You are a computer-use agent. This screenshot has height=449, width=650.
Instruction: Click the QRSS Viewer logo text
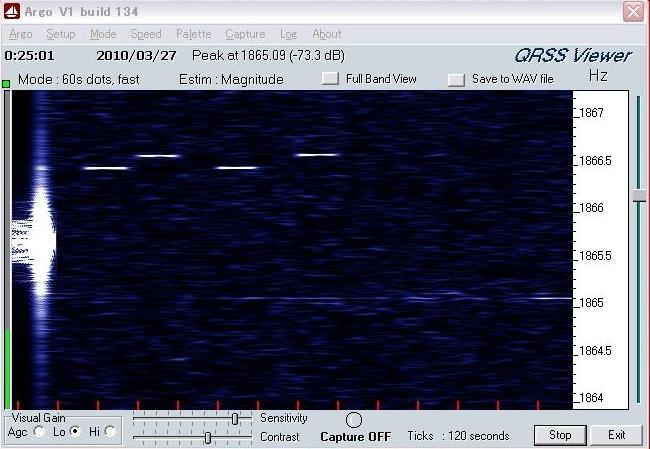tap(573, 56)
